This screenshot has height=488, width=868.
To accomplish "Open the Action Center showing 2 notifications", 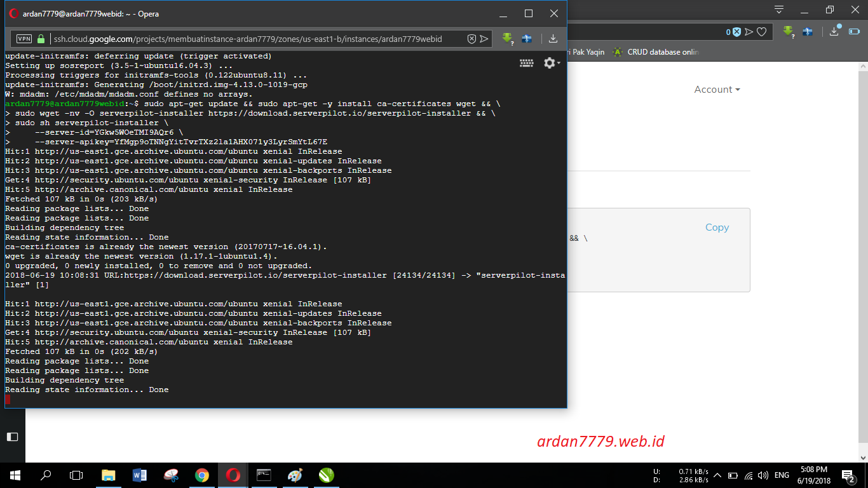I will pyautogui.click(x=848, y=475).
